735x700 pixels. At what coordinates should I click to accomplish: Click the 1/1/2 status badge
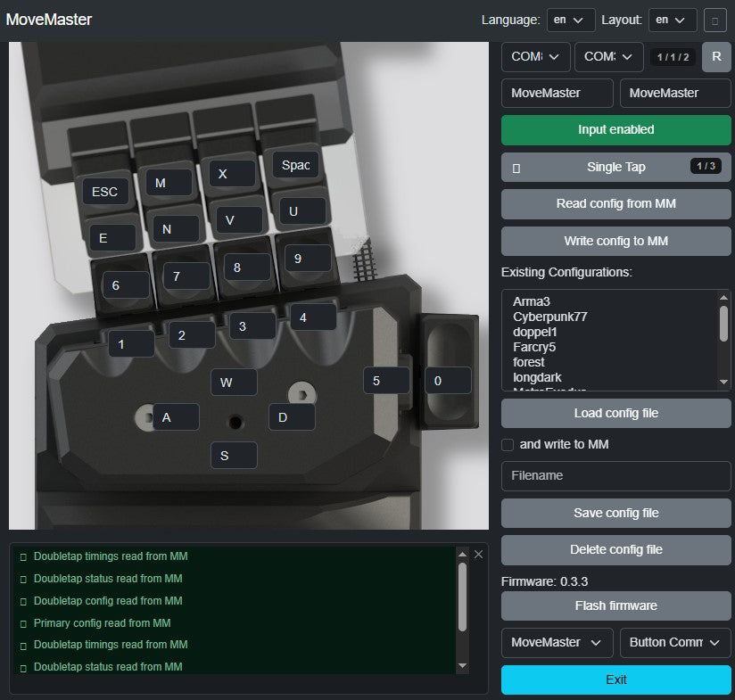click(x=673, y=57)
